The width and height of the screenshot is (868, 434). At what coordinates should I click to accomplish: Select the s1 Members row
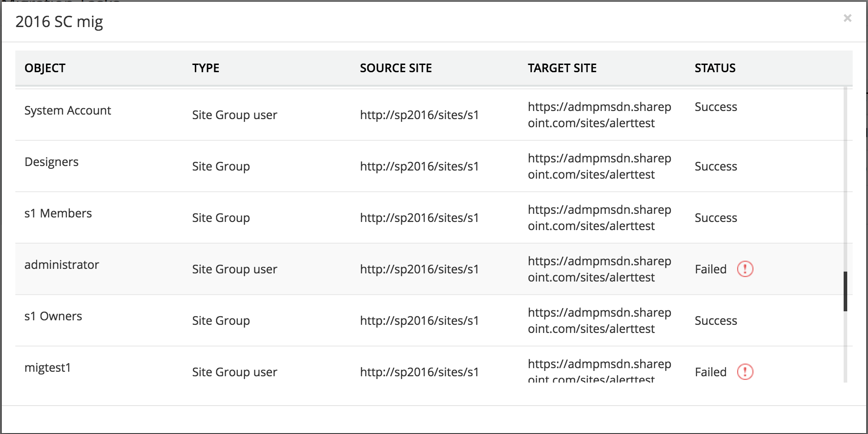point(58,213)
